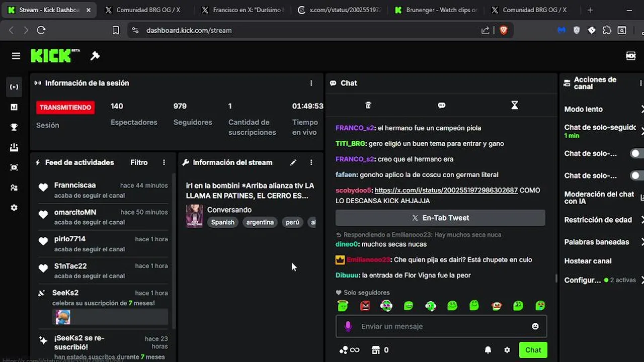Click the Brave shields lion icon
Viewport: 644px width, 362px height.
click(503, 30)
